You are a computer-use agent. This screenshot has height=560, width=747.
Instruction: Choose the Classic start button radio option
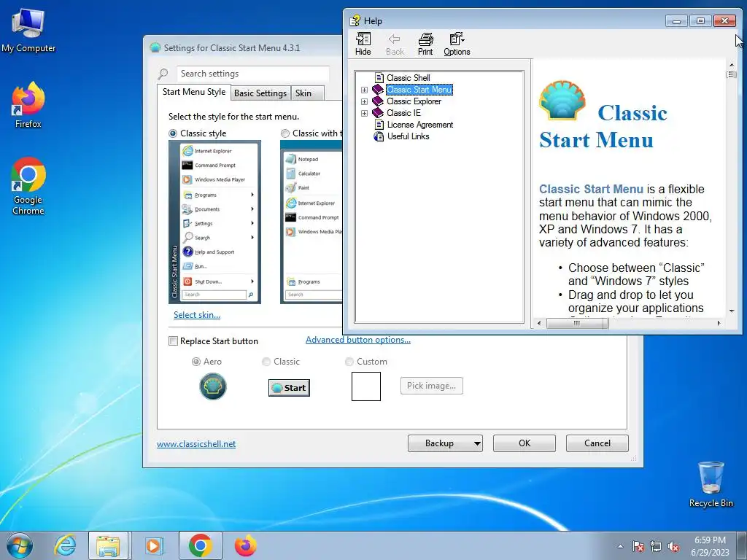pyautogui.click(x=266, y=362)
